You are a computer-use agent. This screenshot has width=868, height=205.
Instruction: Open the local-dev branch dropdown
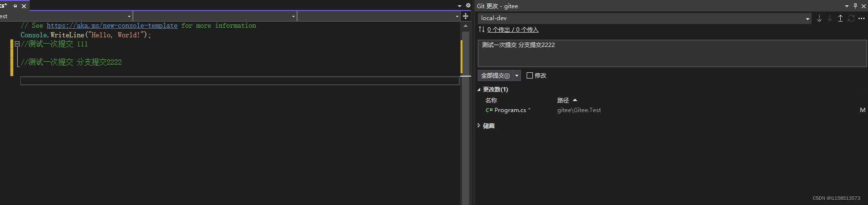[x=807, y=19]
